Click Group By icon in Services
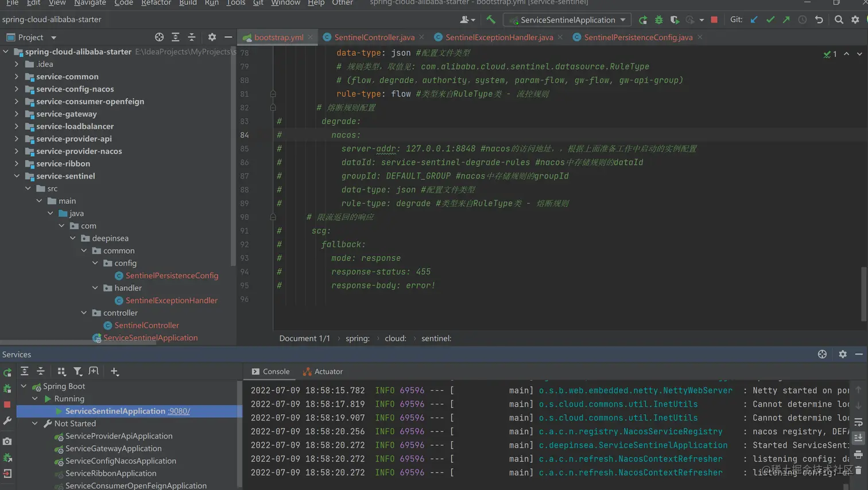This screenshot has height=490, width=868. (61, 371)
